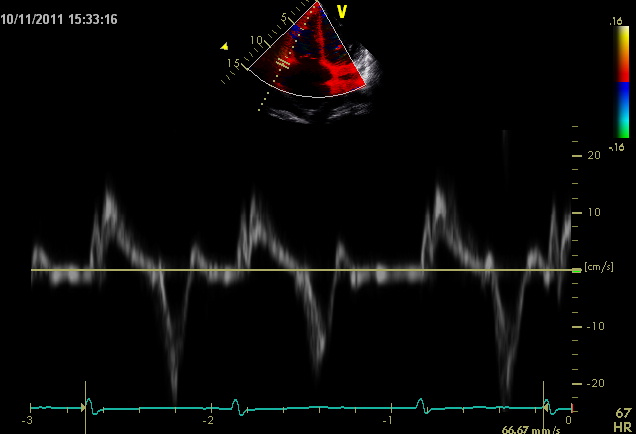Click the Doppler sample volume gate marker
This screenshot has width=636, height=434.
(283, 62)
